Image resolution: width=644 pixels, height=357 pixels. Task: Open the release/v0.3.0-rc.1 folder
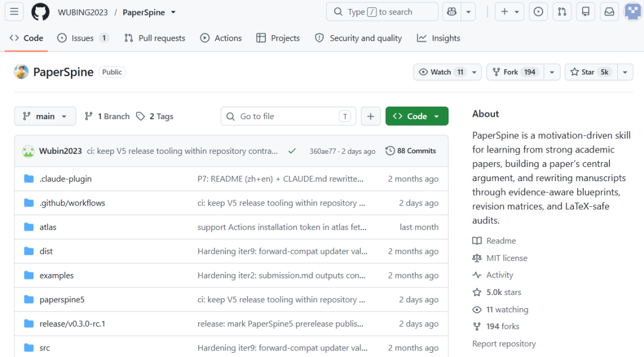click(72, 324)
